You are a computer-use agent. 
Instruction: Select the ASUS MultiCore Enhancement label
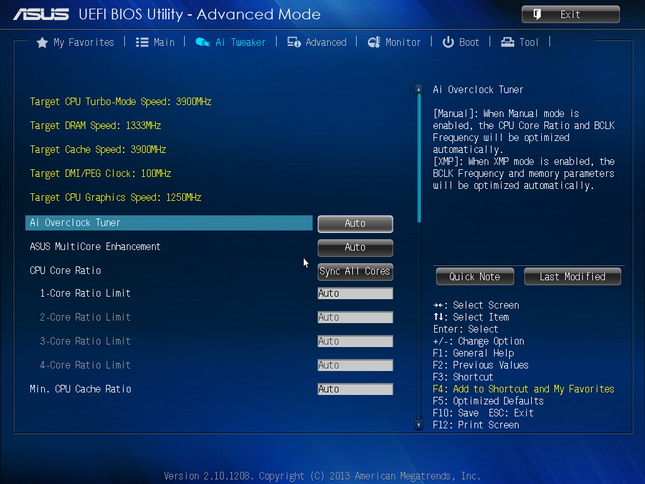[x=95, y=247]
